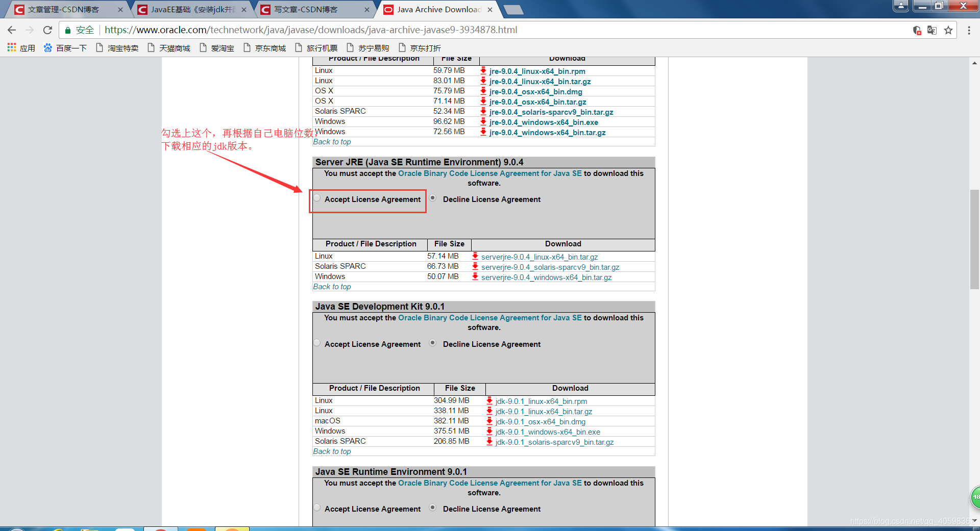
Task: Download jre-9.0.4_solaris-sparcv9_bin.tar.gz link
Action: pyautogui.click(x=551, y=112)
